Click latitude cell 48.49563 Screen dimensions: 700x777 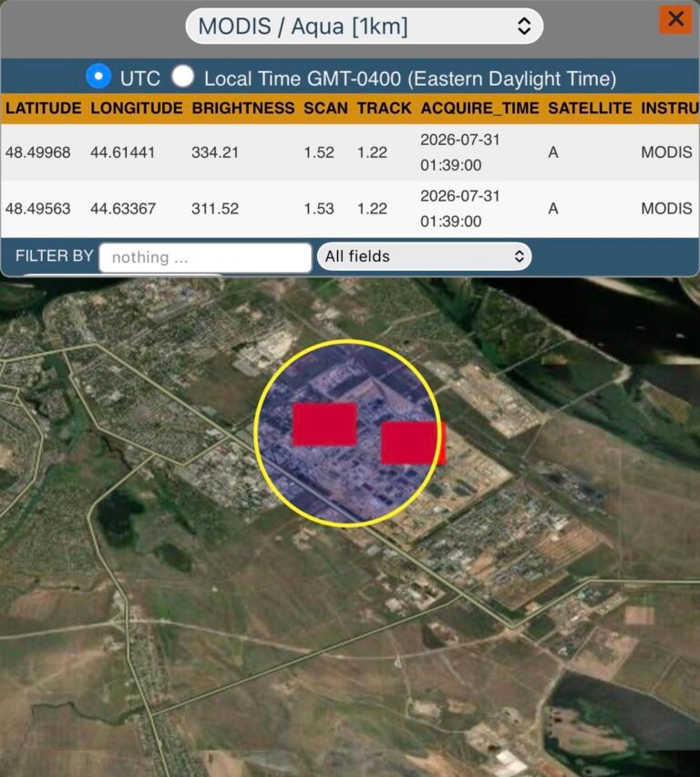pyautogui.click(x=37, y=209)
